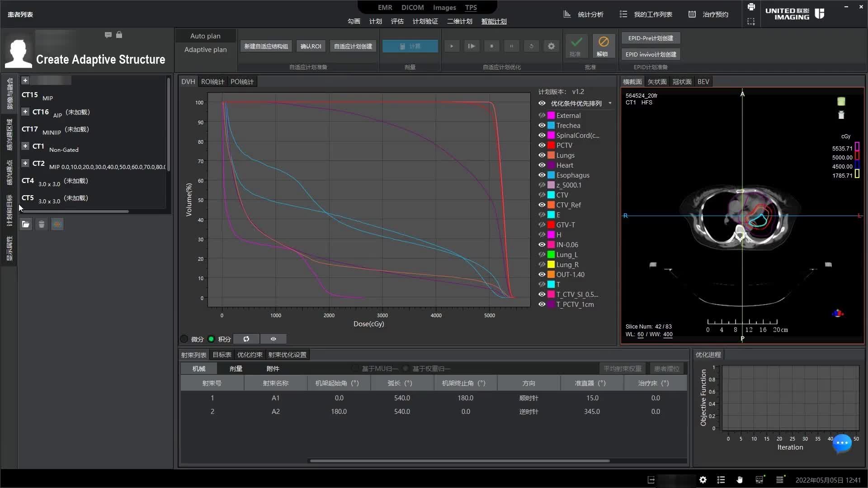
Task: Click the DVH refresh icon button
Action: pyautogui.click(x=246, y=339)
